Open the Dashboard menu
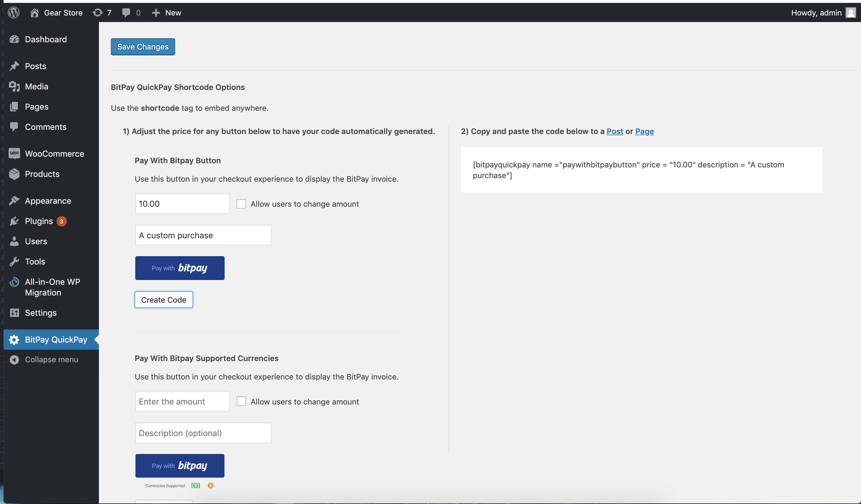 pyautogui.click(x=46, y=39)
